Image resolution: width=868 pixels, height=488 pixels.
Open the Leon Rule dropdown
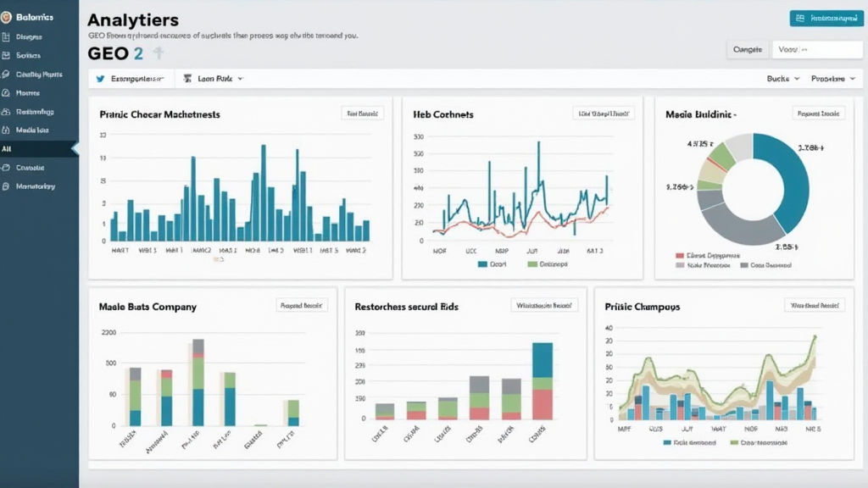tap(220, 79)
